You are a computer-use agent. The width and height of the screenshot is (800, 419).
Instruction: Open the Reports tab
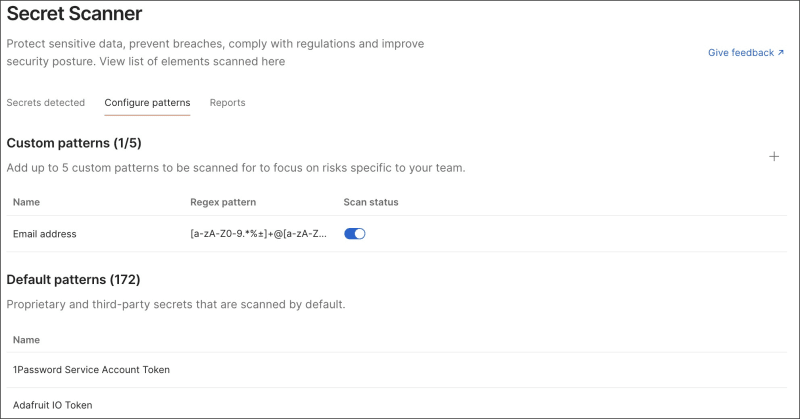[x=227, y=103]
